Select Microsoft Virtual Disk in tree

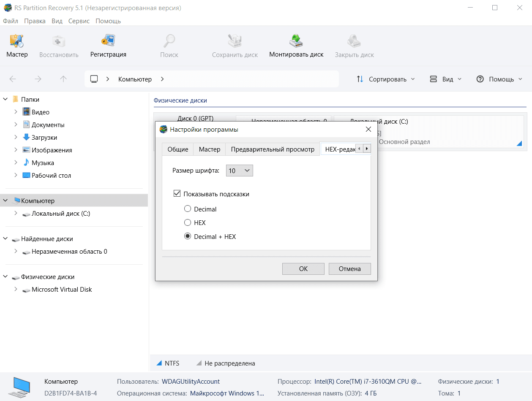click(x=62, y=290)
